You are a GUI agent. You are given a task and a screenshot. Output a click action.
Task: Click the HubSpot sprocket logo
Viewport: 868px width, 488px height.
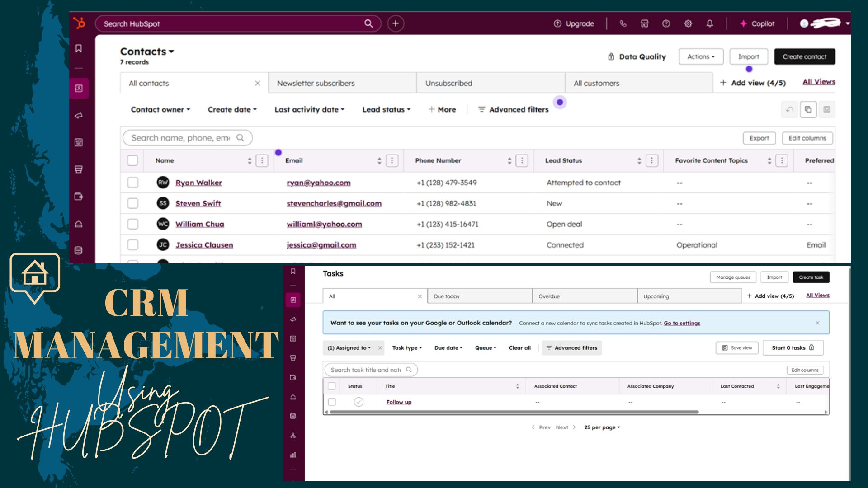79,23
